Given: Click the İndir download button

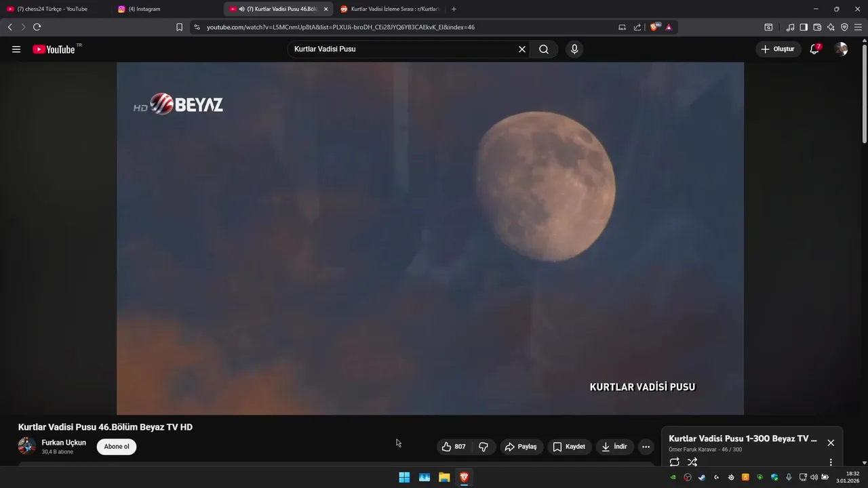Looking at the screenshot, I should 615,447.
